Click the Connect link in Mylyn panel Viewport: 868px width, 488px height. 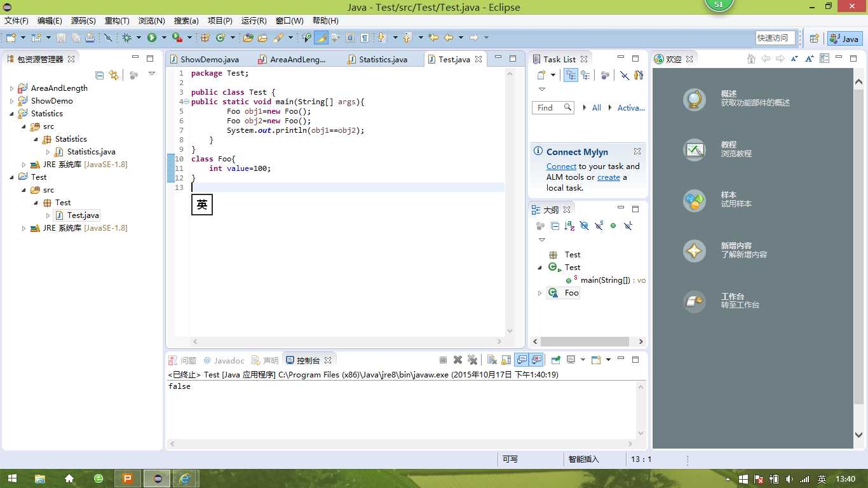point(561,166)
